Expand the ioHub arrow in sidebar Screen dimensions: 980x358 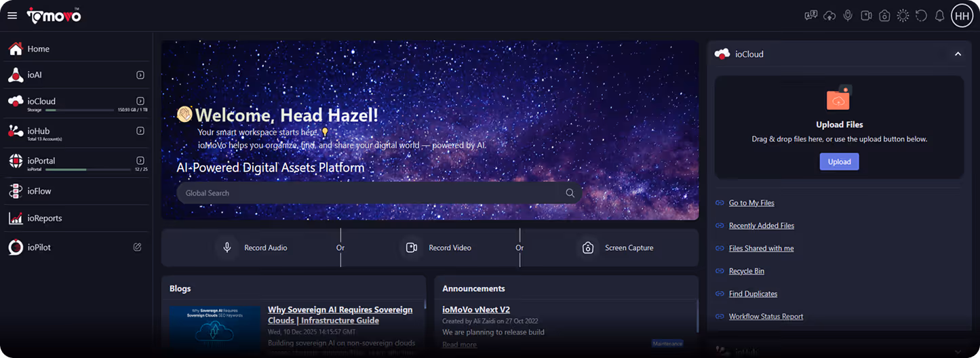tap(140, 131)
